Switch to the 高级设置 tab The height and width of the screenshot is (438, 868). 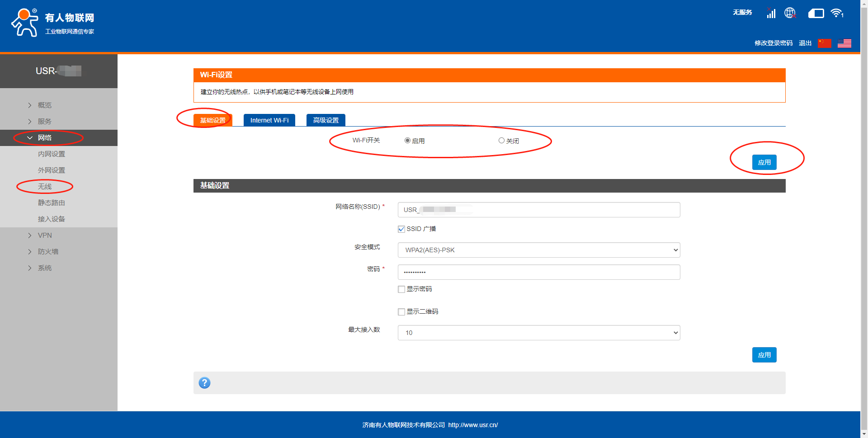click(325, 120)
